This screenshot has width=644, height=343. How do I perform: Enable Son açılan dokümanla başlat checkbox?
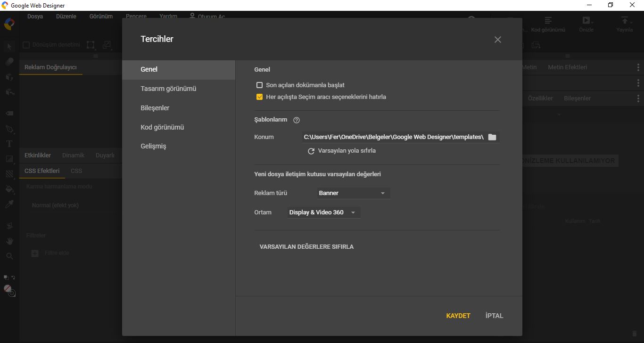(x=259, y=85)
